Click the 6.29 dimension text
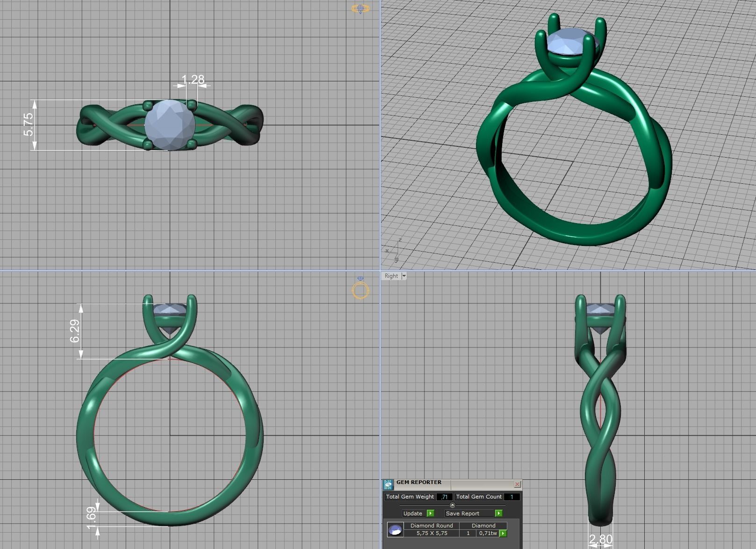The width and height of the screenshot is (756, 549). [x=75, y=331]
